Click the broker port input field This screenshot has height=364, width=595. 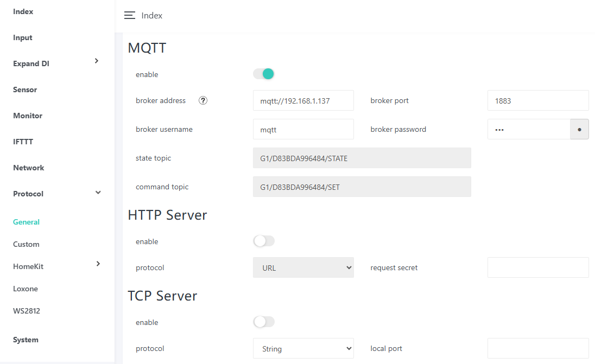click(x=537, y=100)
